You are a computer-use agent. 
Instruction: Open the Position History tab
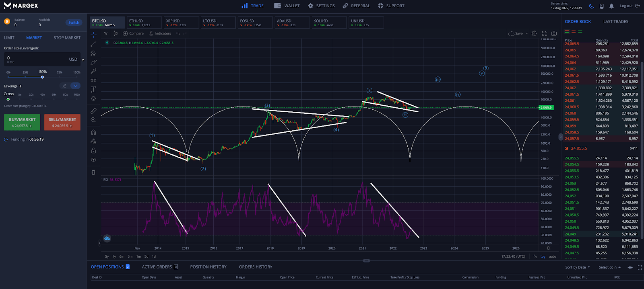(208, 267)
